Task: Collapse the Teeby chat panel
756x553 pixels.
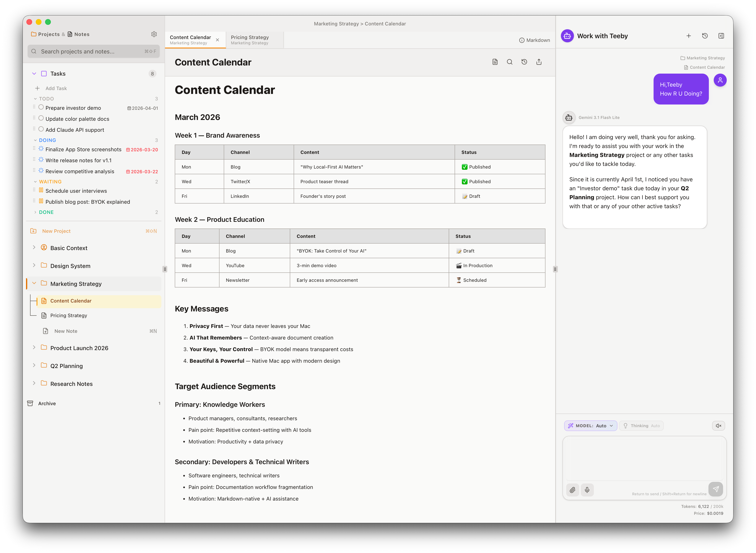Action: click(x=721, y=36)
